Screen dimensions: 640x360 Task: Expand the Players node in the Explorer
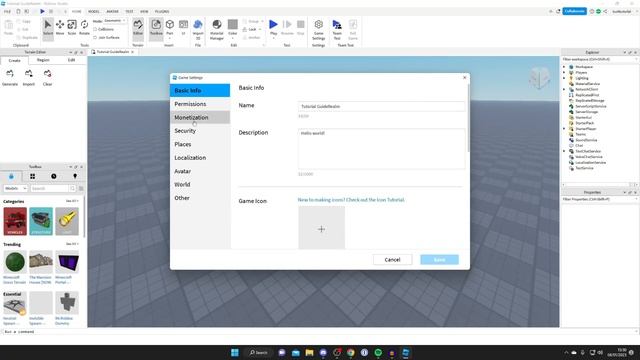point(564,72)
